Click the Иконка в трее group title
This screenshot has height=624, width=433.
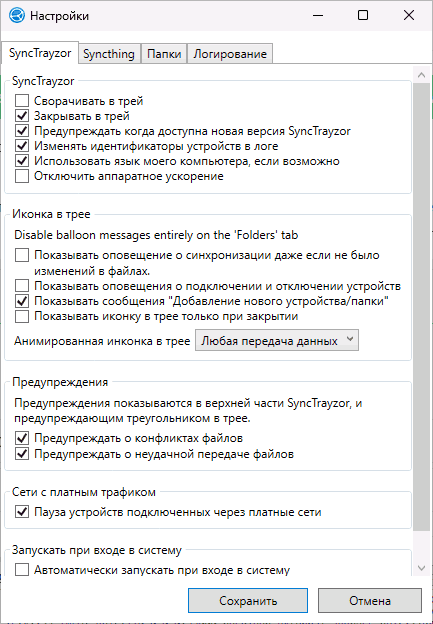tap(51, 214)
